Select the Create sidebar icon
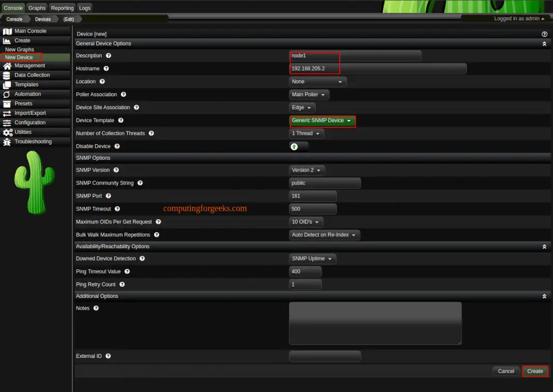The height and width of the screenshot is (392, 553). pos(7,40)
